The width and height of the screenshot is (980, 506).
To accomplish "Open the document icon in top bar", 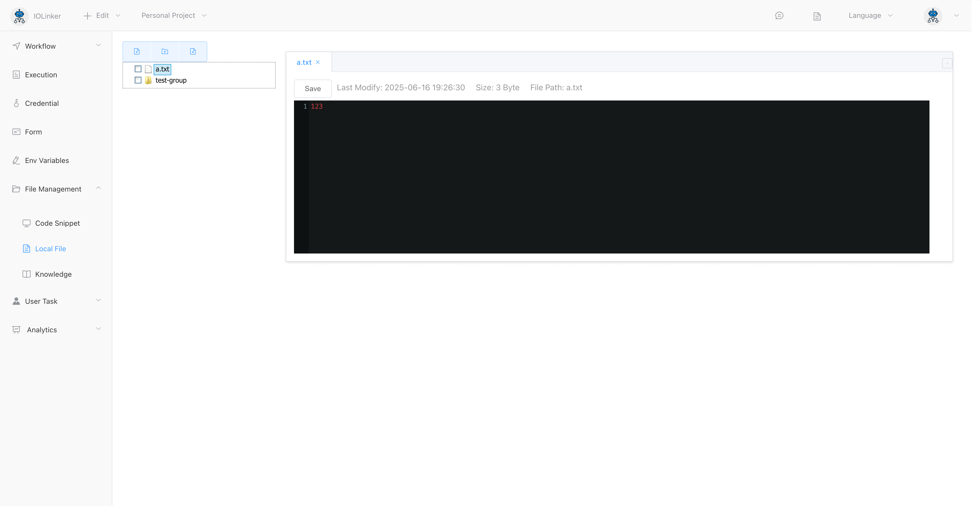I will tap(817, 16).
